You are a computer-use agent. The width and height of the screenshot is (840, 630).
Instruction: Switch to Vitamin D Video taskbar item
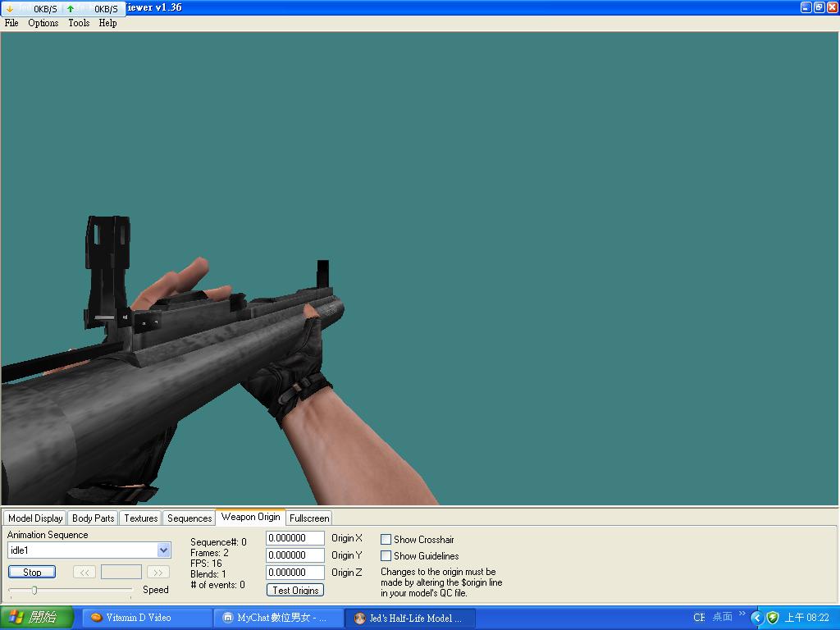point(148,618)
